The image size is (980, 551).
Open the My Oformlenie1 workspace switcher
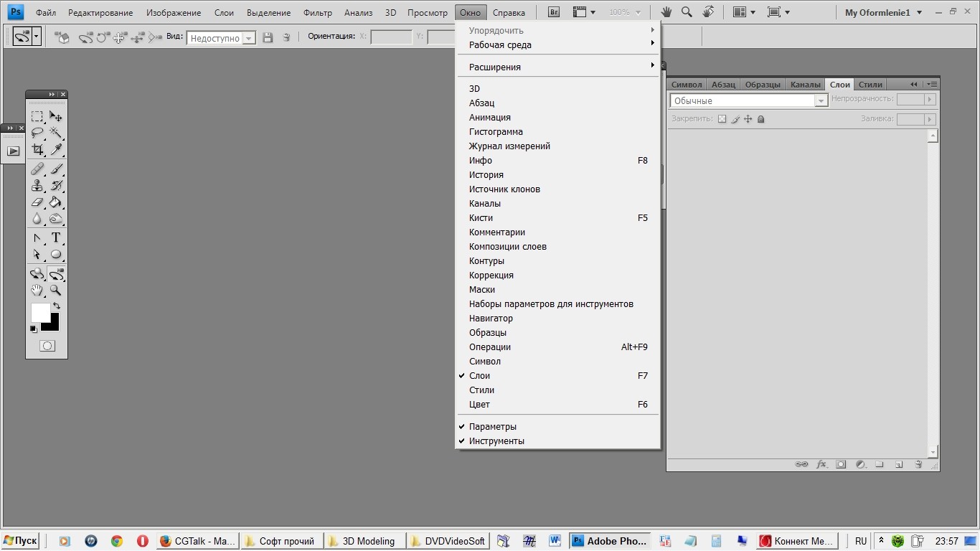point(884,13)
